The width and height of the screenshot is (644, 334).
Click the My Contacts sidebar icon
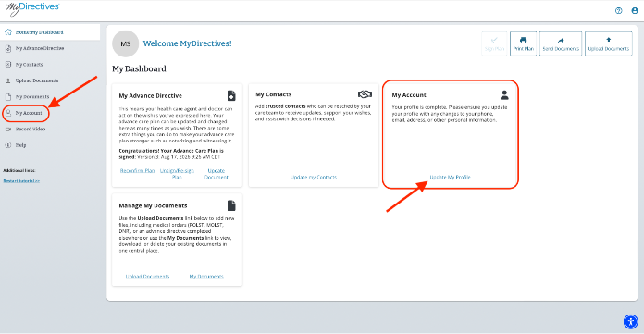click(x=8, y=65)
